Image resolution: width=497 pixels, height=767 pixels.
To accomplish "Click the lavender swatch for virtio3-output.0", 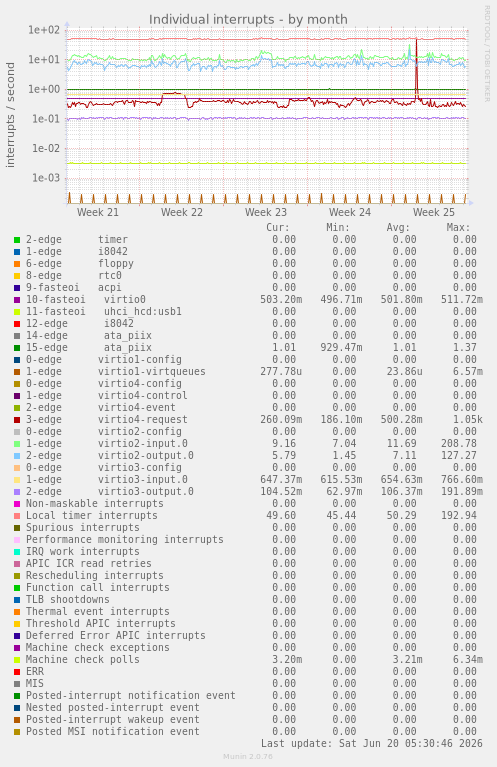I will point(17,492).
